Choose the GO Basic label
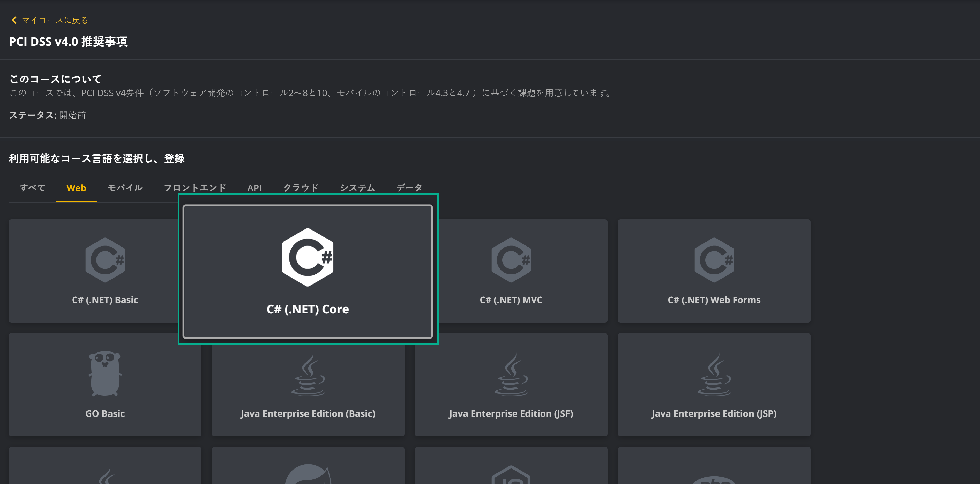 (105, 414)
